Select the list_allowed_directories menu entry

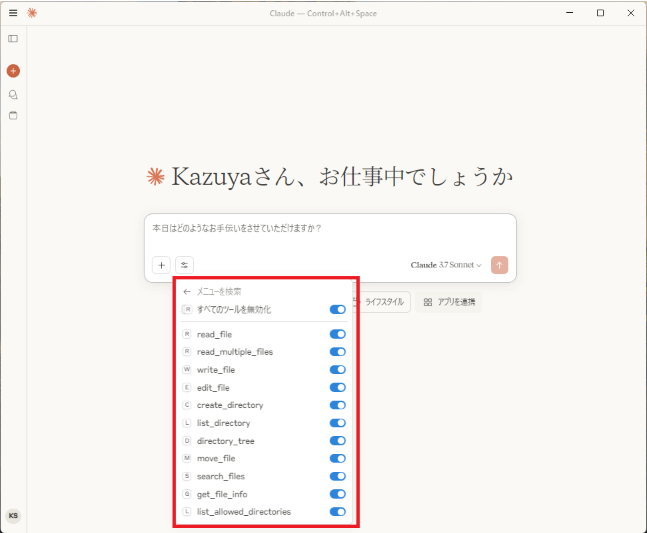[264, 512]
